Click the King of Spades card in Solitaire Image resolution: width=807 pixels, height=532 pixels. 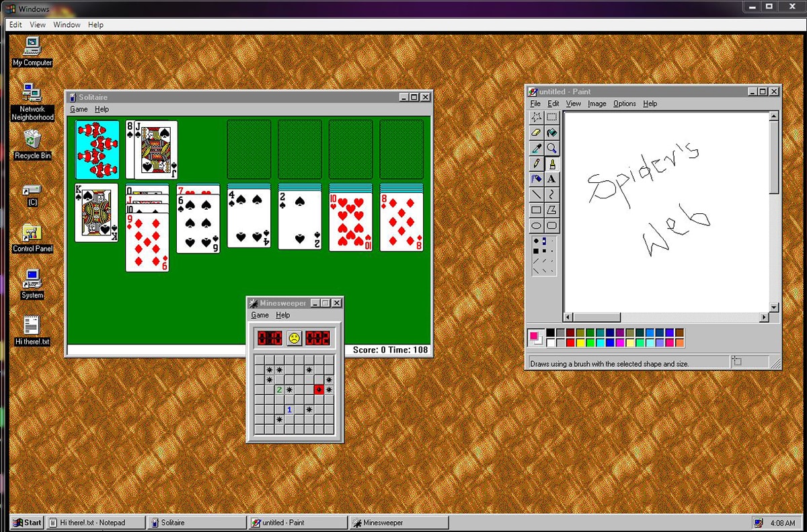97,213
